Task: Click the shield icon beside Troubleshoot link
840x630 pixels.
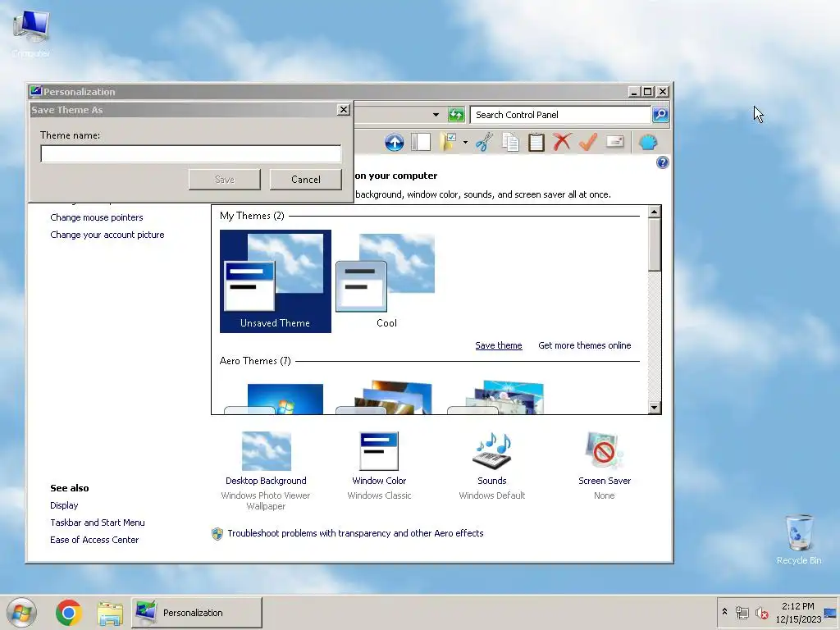Action: [217, 533]
